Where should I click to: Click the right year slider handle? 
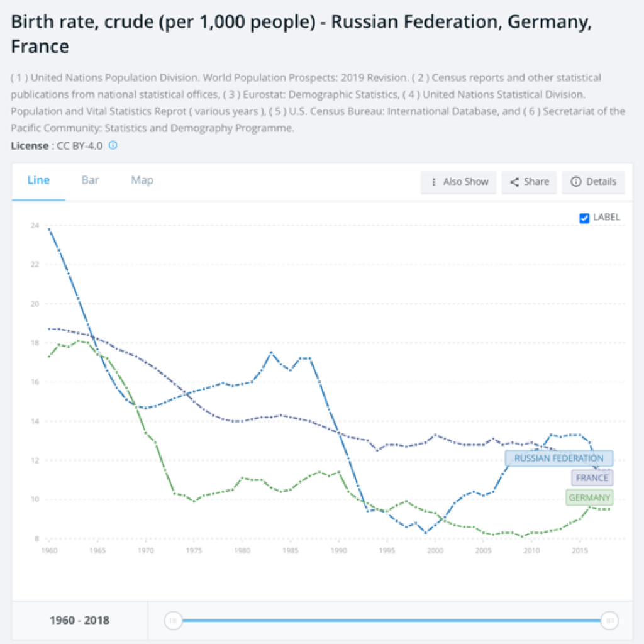(609, 621)
